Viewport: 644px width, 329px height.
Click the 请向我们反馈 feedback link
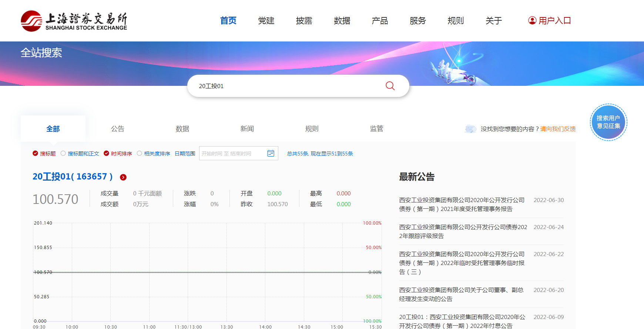click(x=558, y=129)
